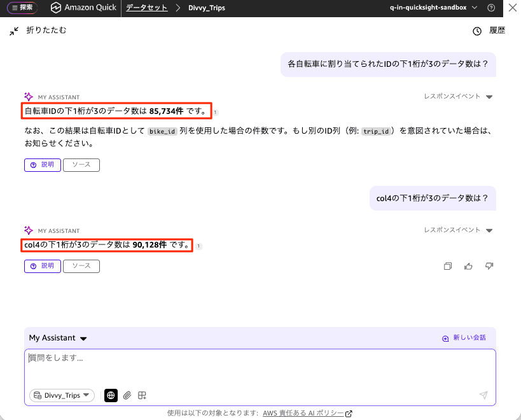Click the paperclip attachment icon

click(x=127, y=395)
